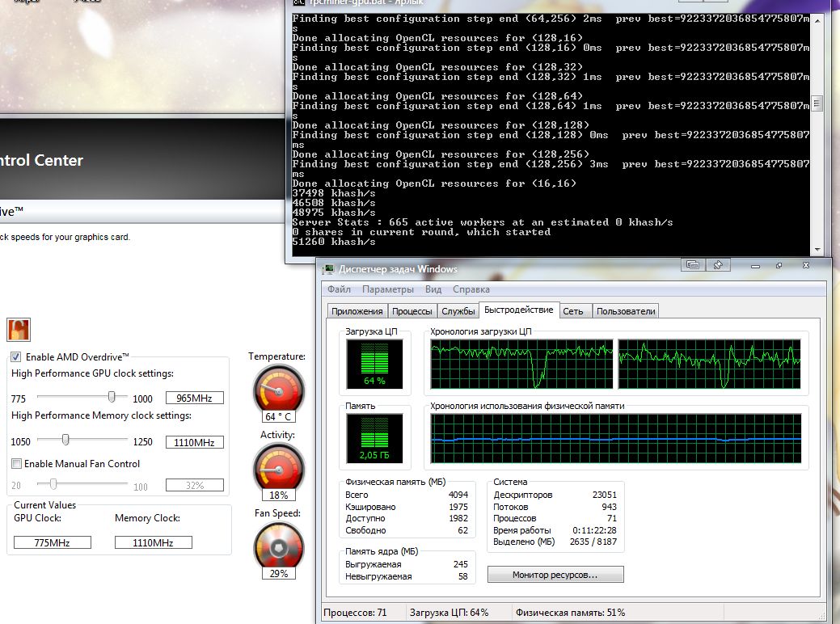Open the Справка menu
Screen dimensions: 840x624
(471, 289)
